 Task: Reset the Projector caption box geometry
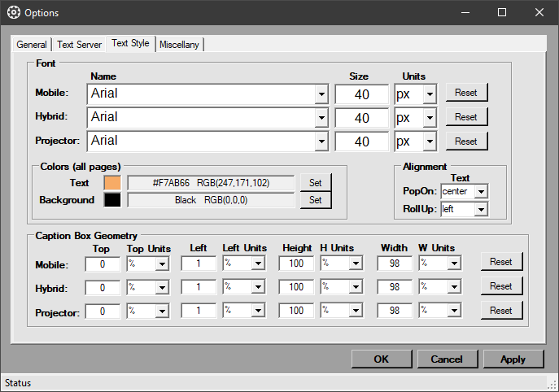[x=501, y=311]
